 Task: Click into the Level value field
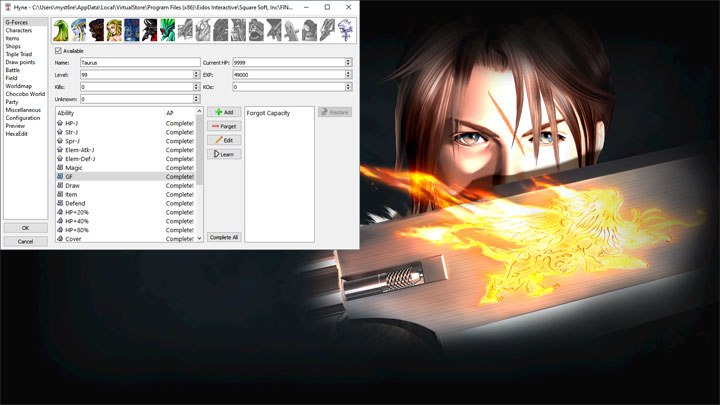click(137, 74)
